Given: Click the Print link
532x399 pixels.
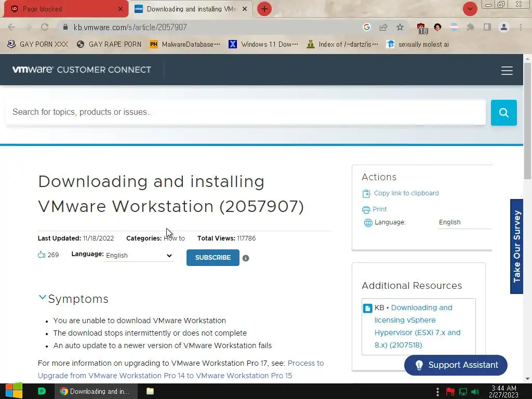Looking at the screenshot, I should click(379, 209).
